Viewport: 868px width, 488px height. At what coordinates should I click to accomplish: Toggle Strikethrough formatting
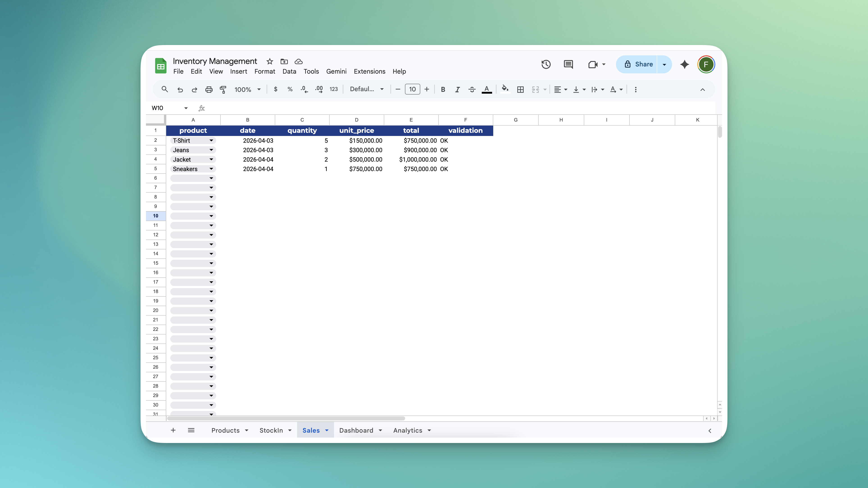pyautogui.click(x=472, y=89)
